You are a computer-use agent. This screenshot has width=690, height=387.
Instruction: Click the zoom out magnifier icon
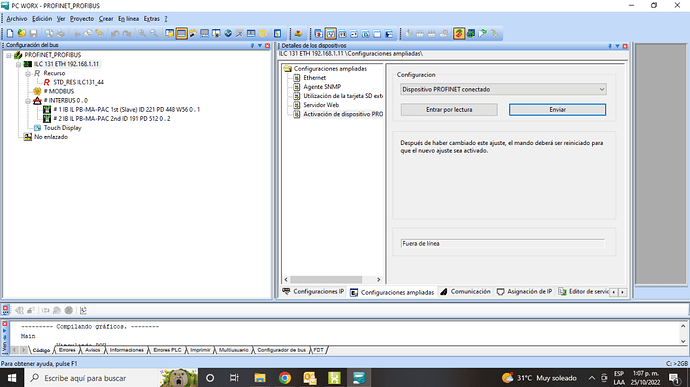coord(154,33)
